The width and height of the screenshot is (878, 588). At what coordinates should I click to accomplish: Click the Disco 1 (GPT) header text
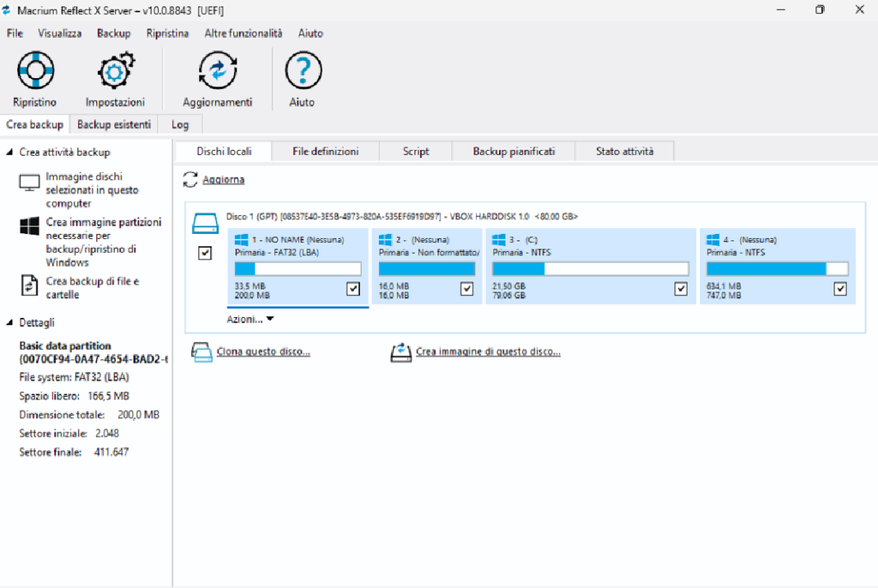[x=402, y=216]
